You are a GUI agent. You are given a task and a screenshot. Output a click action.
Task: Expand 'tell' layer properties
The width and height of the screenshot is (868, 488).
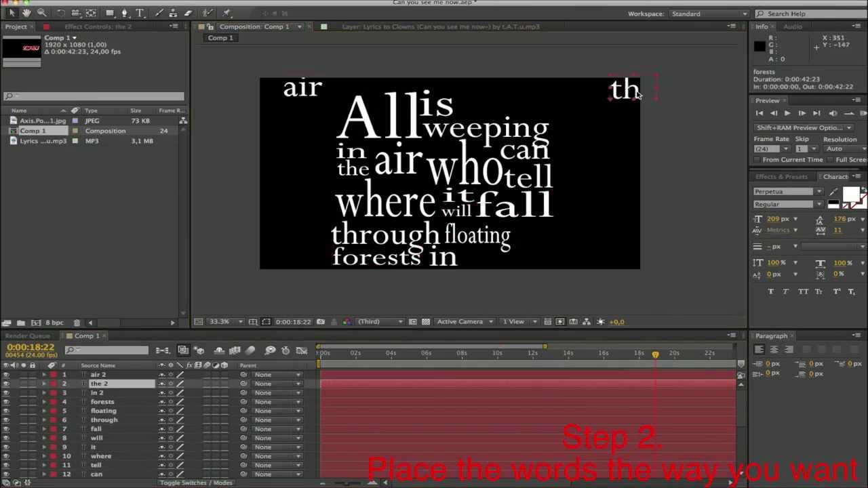(x=44, y=465)
